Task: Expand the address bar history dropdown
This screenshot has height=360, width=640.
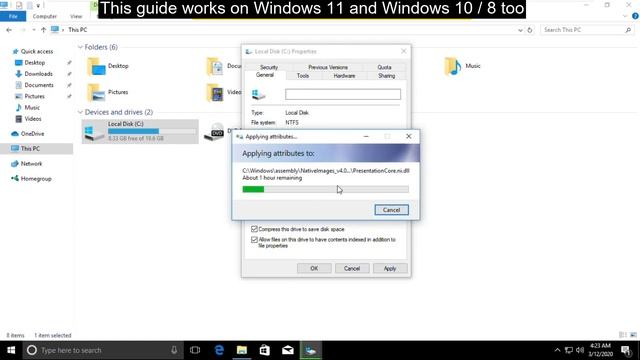Action: 520,30
